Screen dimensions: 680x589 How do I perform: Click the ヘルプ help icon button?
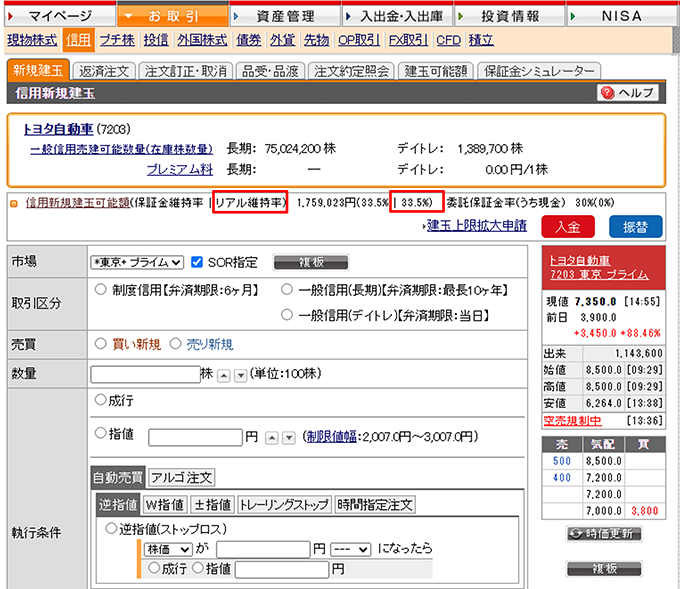(627, 93)
